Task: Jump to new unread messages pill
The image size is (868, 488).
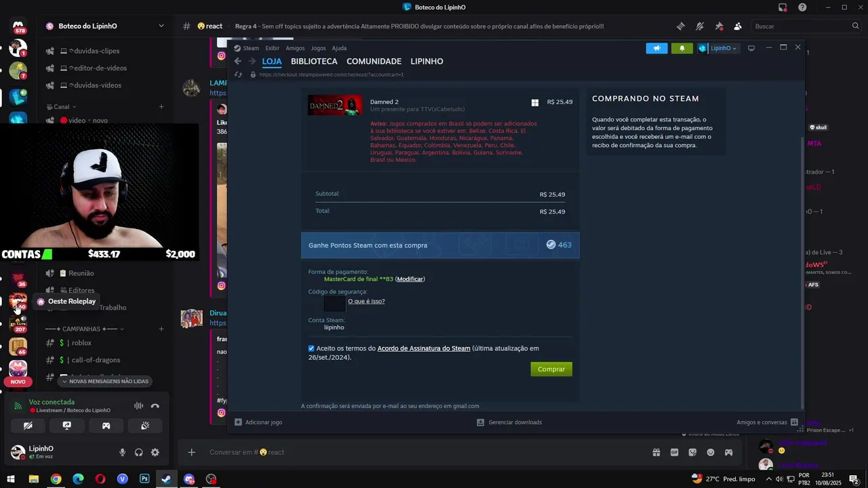Action: (105, 381)
